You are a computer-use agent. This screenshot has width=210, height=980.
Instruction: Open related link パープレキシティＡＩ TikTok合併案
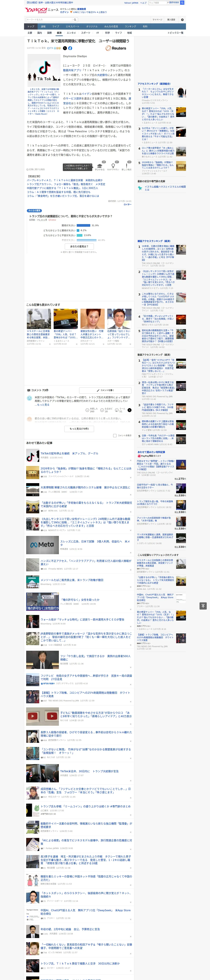click(x=65, y=180)
